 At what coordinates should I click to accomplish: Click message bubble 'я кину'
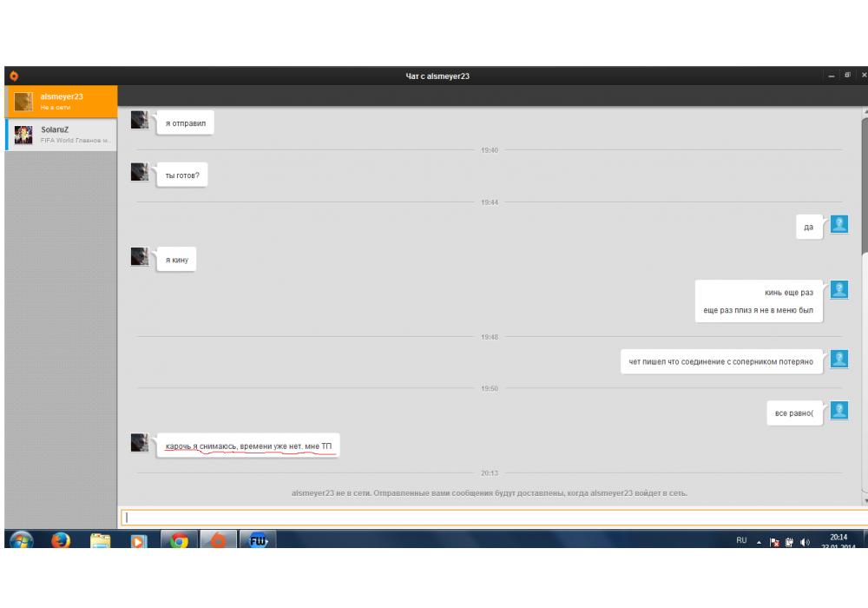[x=176, y=259]
